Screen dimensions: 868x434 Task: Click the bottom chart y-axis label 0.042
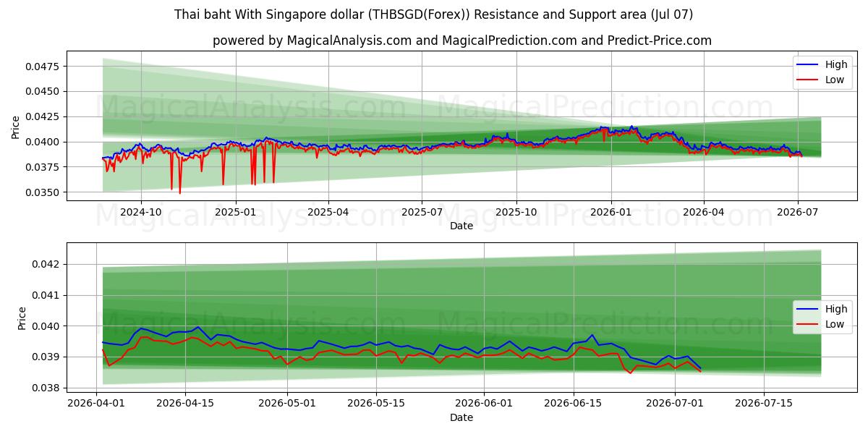[x=47, y=264]
